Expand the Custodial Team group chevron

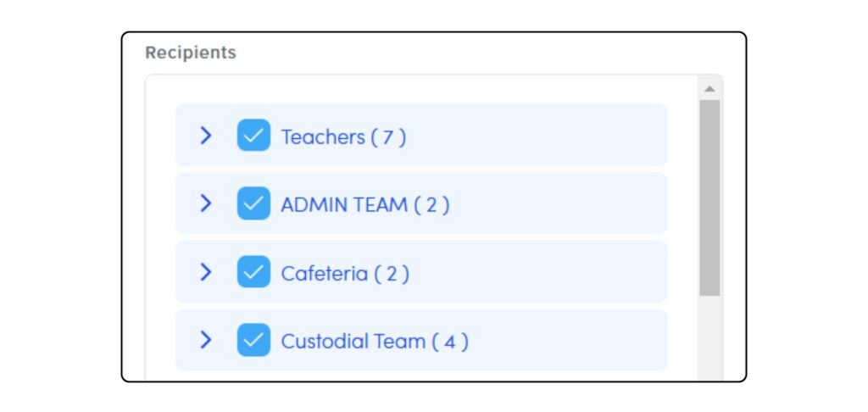pos(205,341)
